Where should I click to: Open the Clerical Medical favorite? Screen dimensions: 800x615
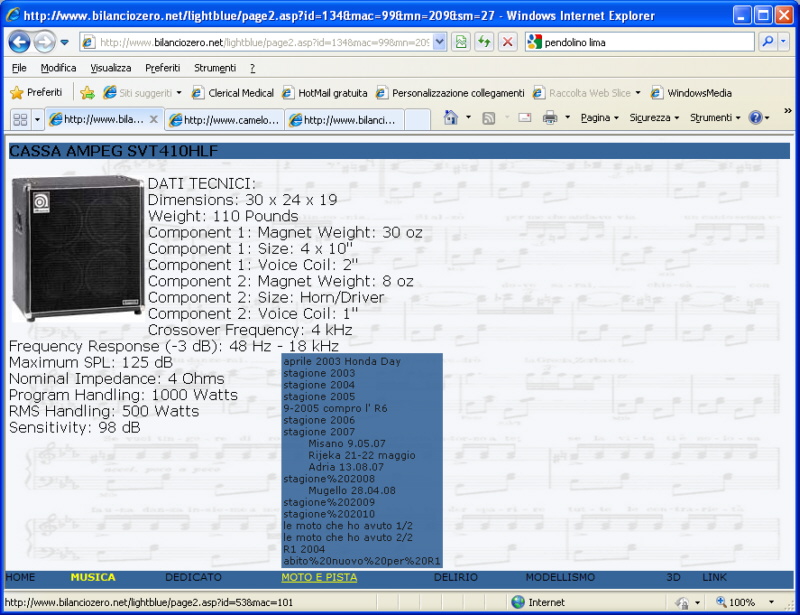coord(233,93)
